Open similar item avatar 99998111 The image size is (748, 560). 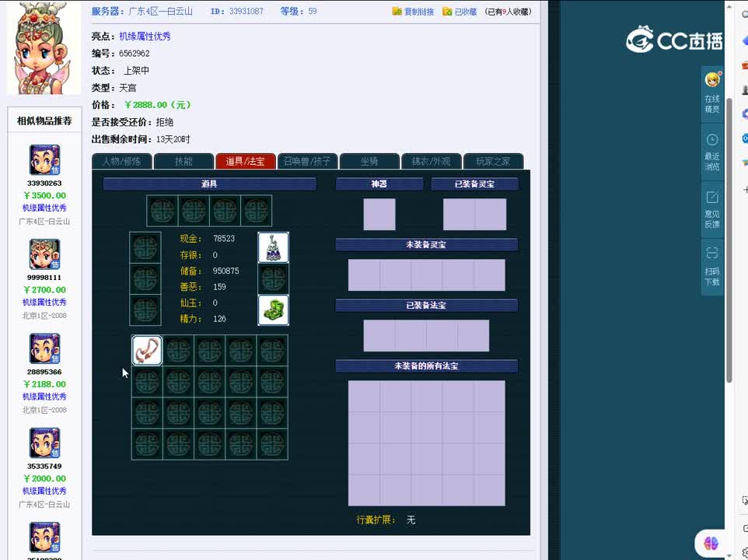click(44, 254)
